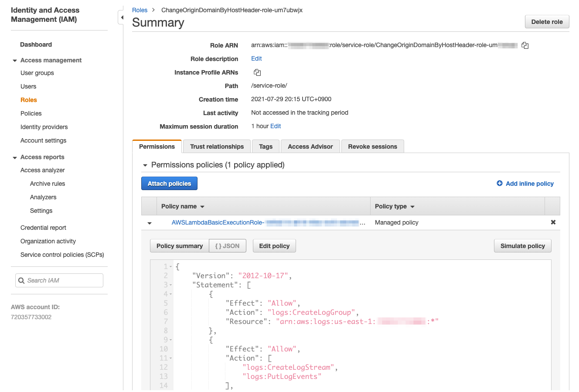
Task: Copy the Role ARN with copy icon
Action: (x=525, y=45)
